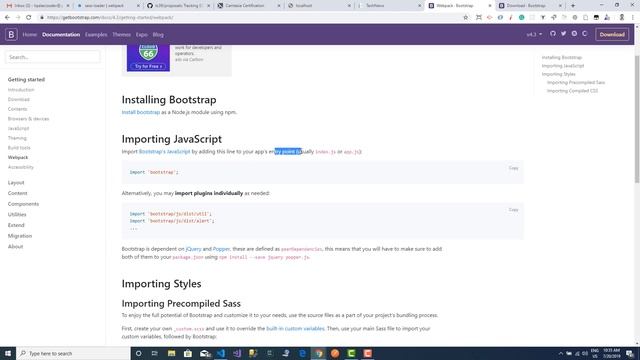Viewport: 640px width, 360px height.
Task: Click Try for Free on the ad
Action: (148, 66)
